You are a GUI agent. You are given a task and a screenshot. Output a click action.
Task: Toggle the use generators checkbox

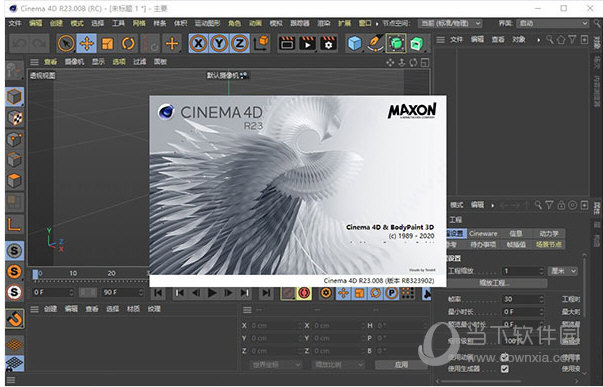pyautogui.click(x=505, y=369)
